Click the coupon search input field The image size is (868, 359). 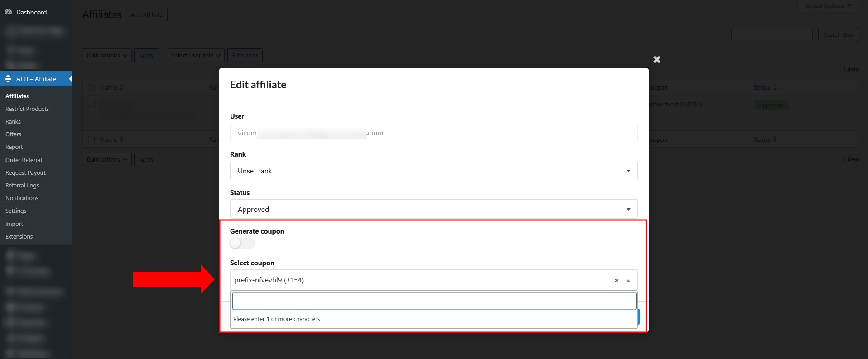(x=434, y=301)
